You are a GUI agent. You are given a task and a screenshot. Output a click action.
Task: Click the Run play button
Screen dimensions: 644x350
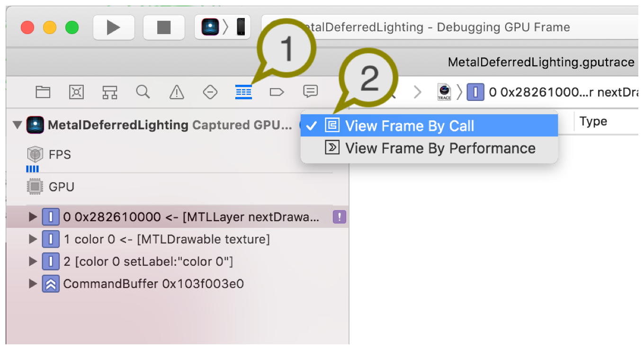(x=114, y=27)
